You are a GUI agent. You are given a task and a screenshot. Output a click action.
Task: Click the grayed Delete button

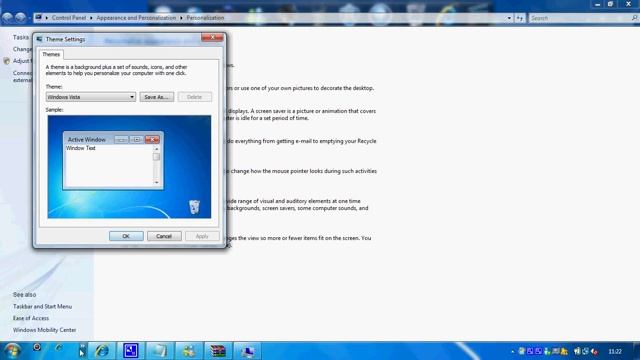point(195,97)
